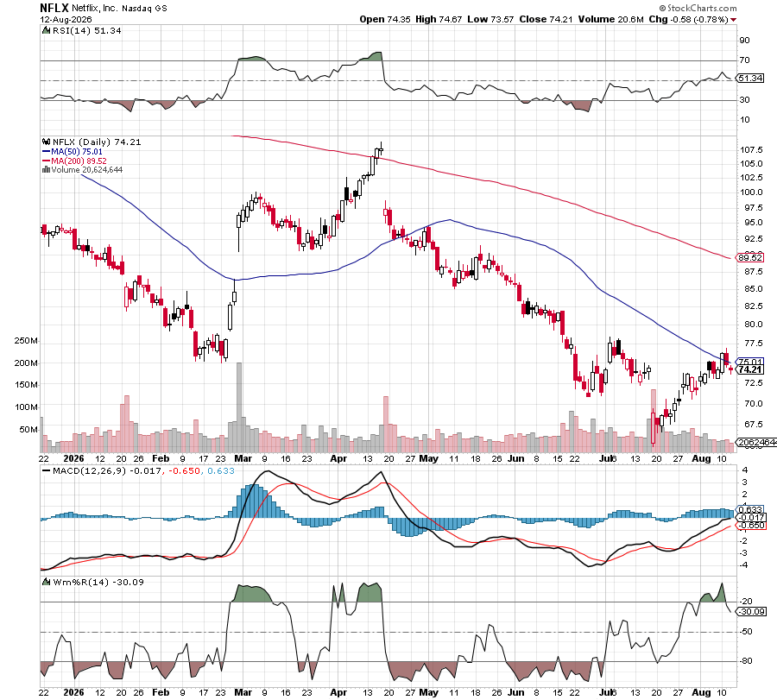Click the -80 Williams %R axis label
Image resolution: width=777 pixels, height=700 pixels.
(746, 661)
